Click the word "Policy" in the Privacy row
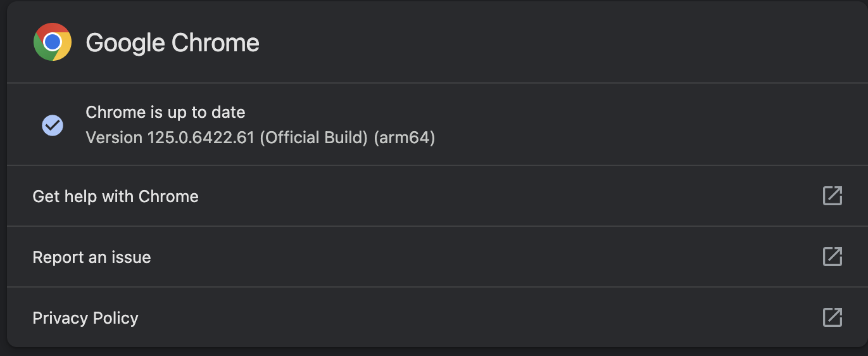 115,318
